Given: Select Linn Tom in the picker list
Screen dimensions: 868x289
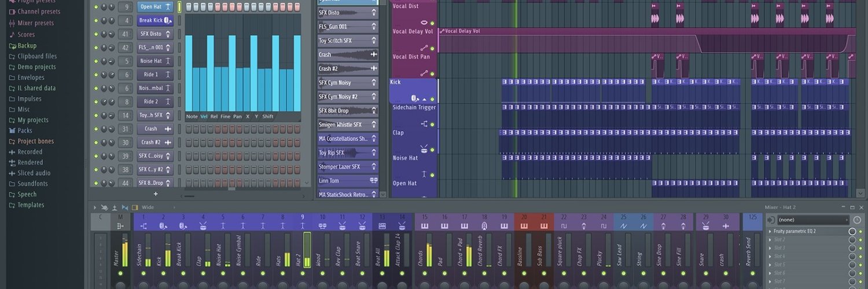Looking at the screenshot, I should pos(348,181).
